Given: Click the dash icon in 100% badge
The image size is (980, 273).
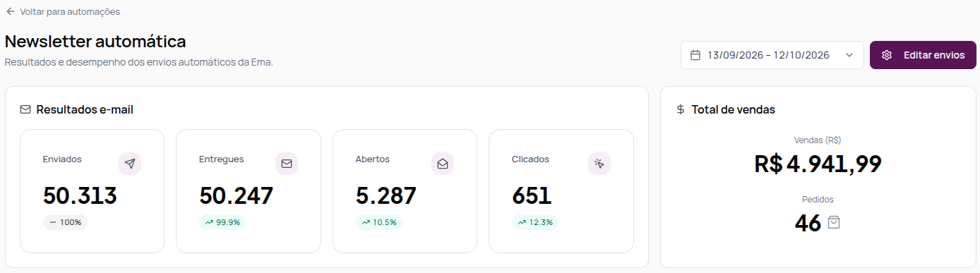Looking at the screenshot, I should pos(53,222).
